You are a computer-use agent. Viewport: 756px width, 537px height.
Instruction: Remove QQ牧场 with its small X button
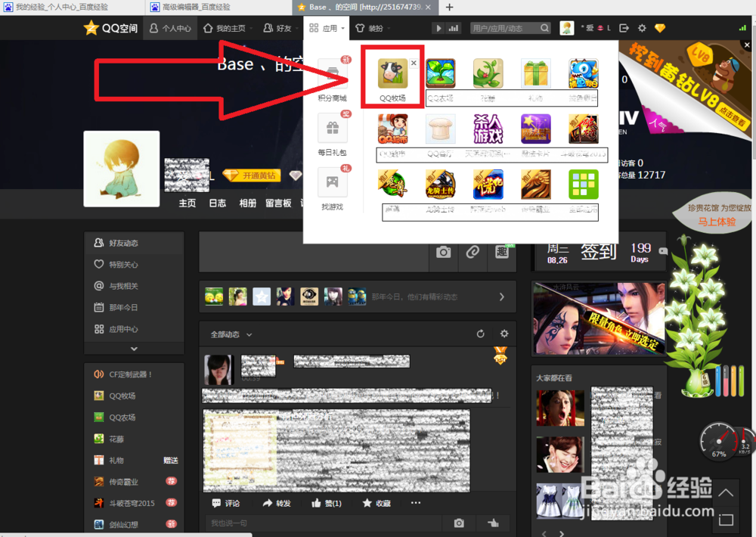point(414,63)
